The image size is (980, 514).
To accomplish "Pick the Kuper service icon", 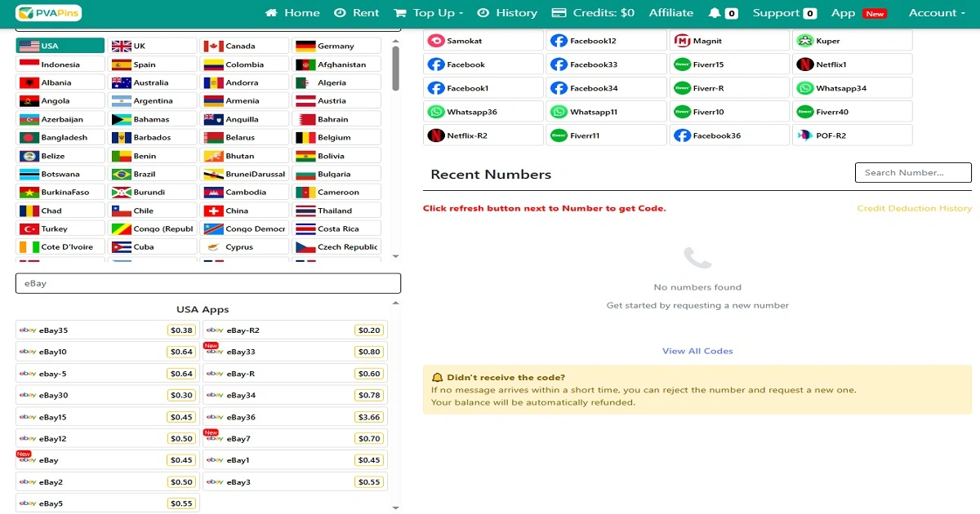I will 804,41.
